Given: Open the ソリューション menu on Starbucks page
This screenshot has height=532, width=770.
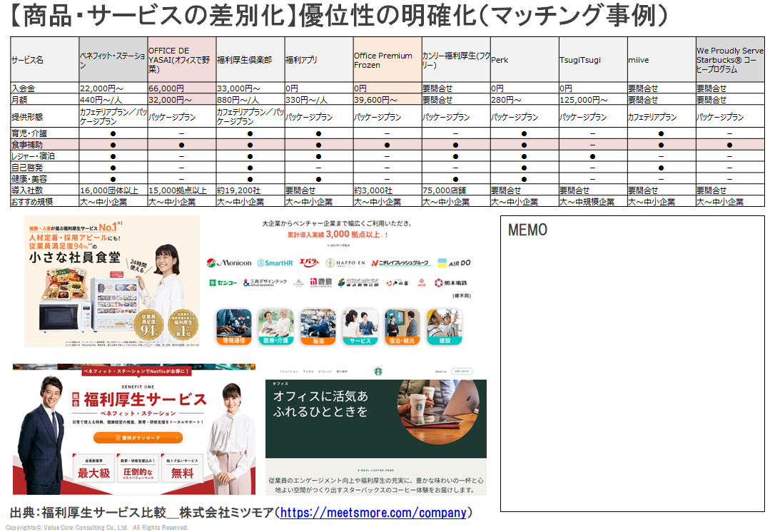Looking at the screenshot, I should pos(288,372).
